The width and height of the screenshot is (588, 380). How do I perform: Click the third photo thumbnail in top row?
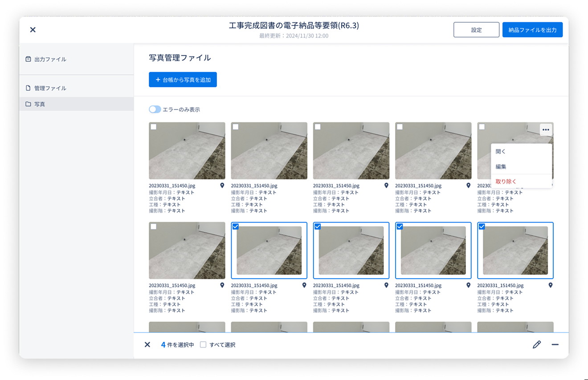point(351,151)
